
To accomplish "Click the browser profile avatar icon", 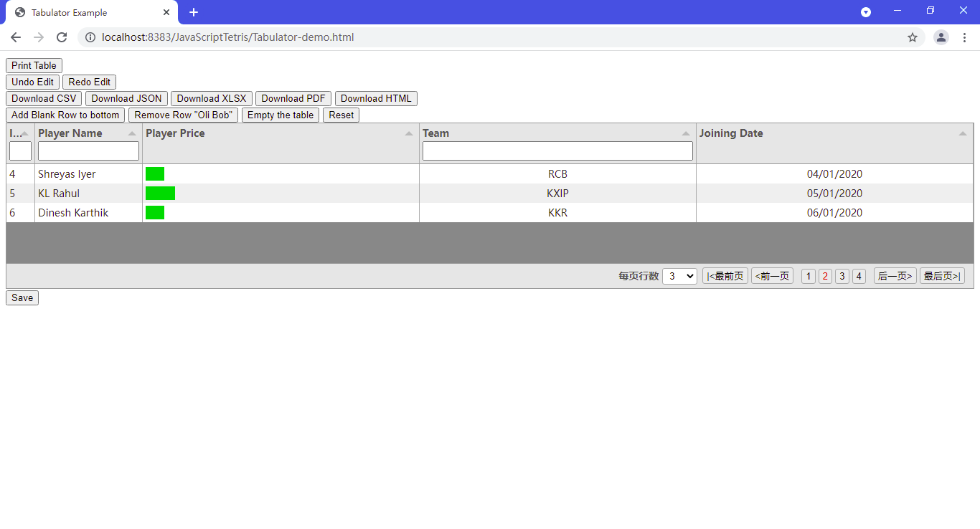I will pos(941,37).
